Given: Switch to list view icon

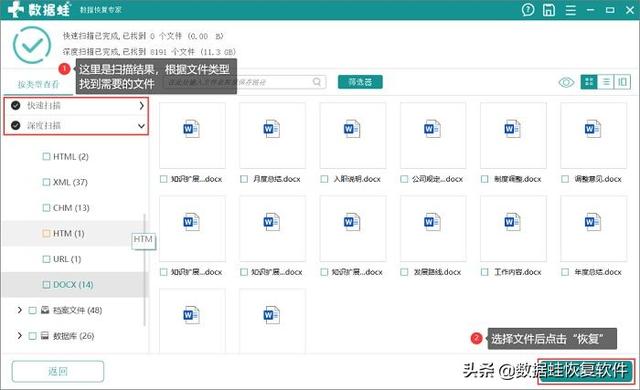Looking at the screenshot, I should coord(606,82).
